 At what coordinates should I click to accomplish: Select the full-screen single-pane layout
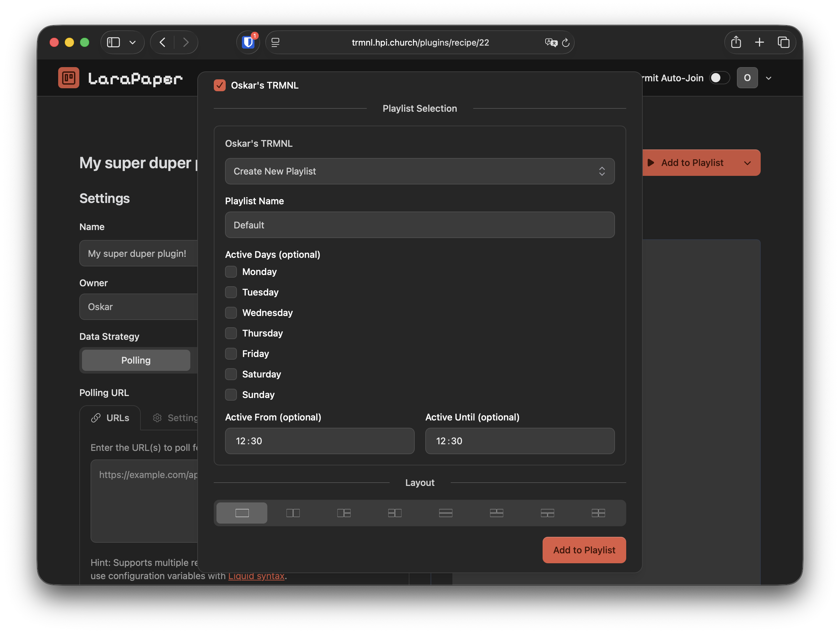coord(242,513)
